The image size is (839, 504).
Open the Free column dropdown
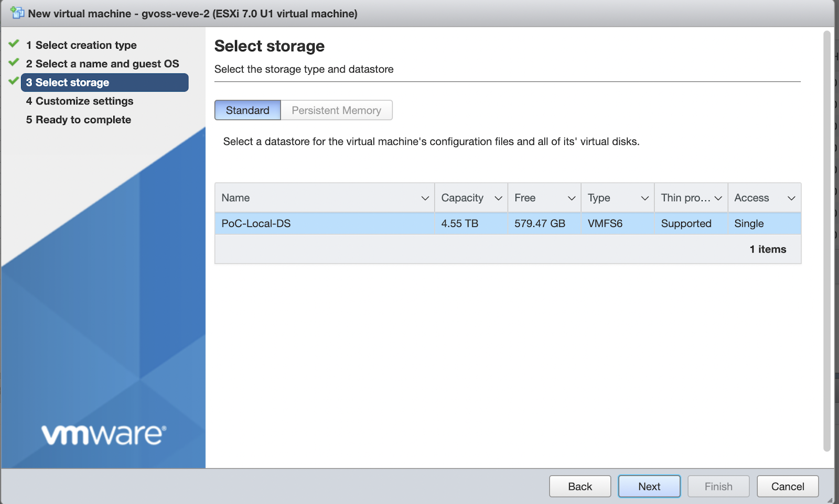572,198
